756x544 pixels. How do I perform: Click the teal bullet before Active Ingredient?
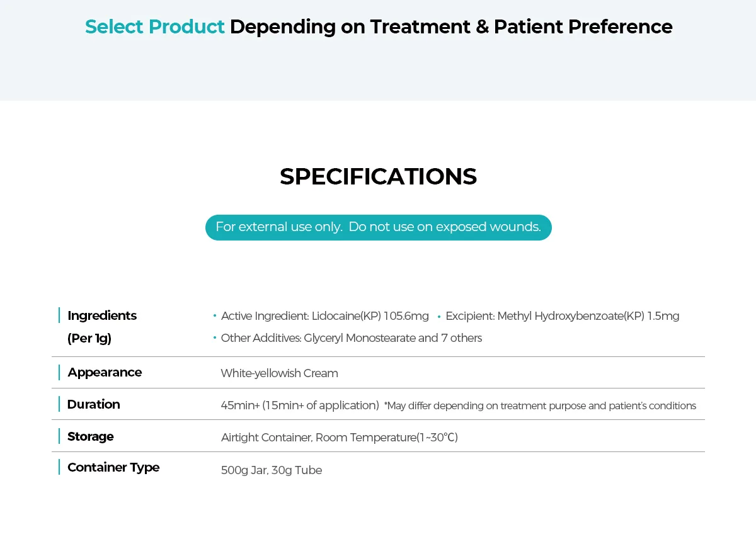(x=215, y=316)
